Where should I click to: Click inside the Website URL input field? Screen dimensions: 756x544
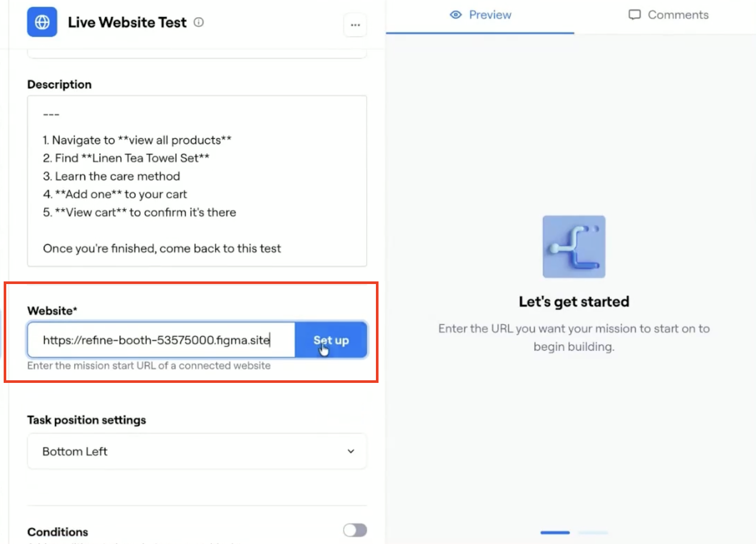tap(157, 340)
